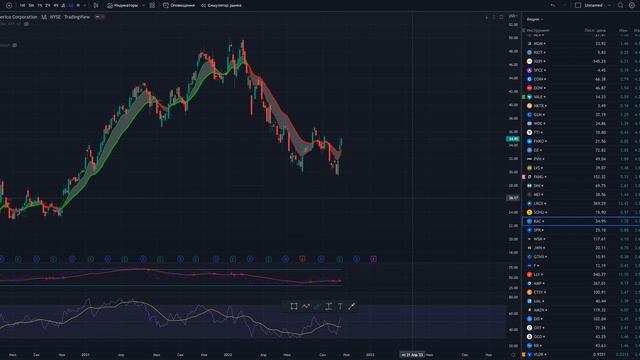Select COIN row in watchlist
The image size is (640, 360).
pos(581,79)
